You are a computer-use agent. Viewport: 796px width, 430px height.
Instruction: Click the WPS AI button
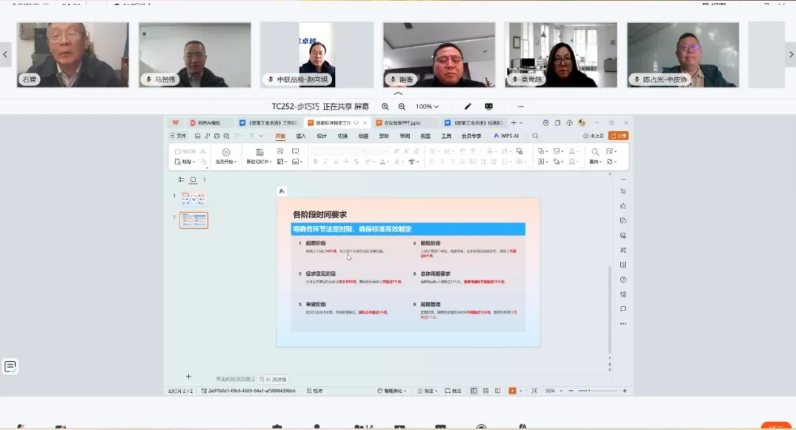tap(510, 136)
